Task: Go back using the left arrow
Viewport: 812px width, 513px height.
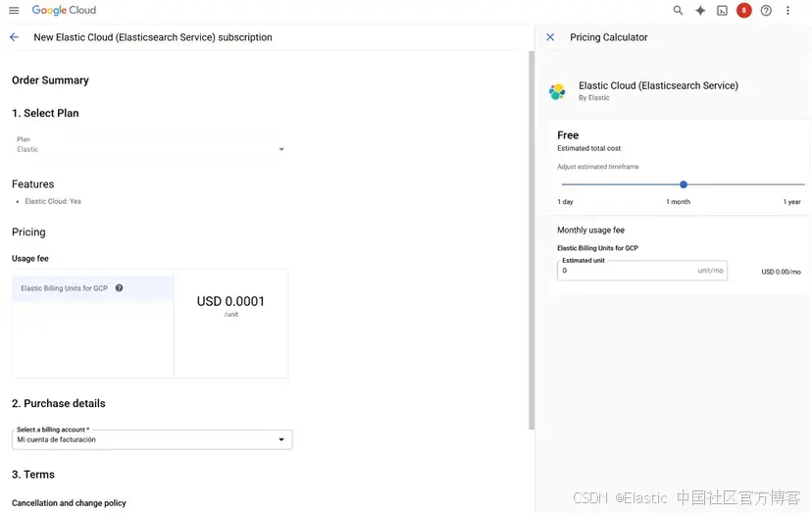Action: click(x=14, y=37)
